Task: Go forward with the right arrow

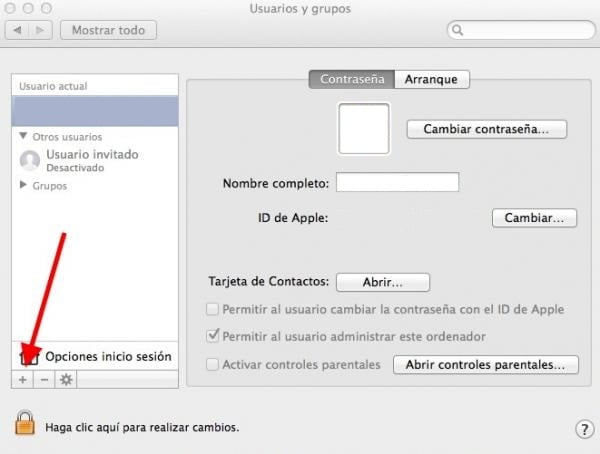Action: (43, 30)
